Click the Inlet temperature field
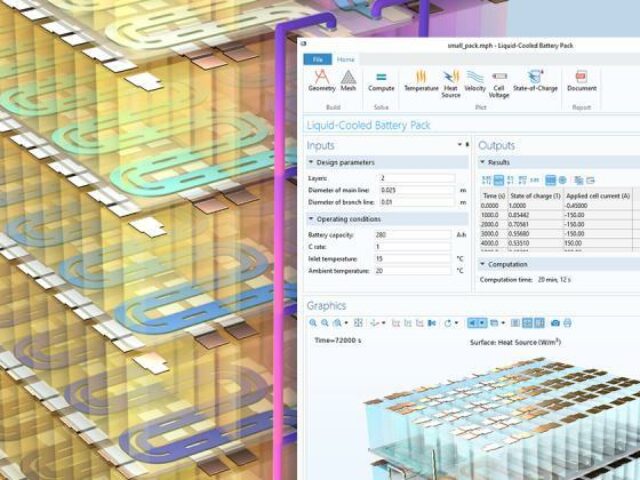Viewport: 640px width, 480px height. (413, 259)
